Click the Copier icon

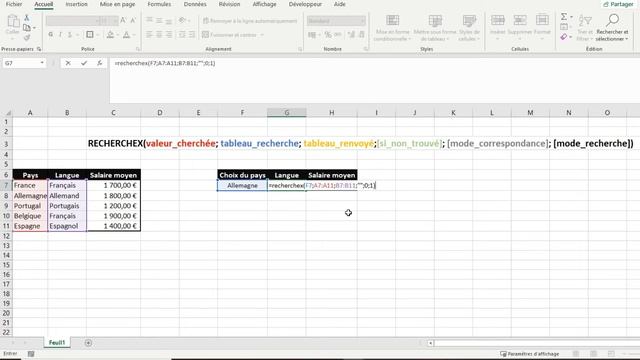click(27, 28)
